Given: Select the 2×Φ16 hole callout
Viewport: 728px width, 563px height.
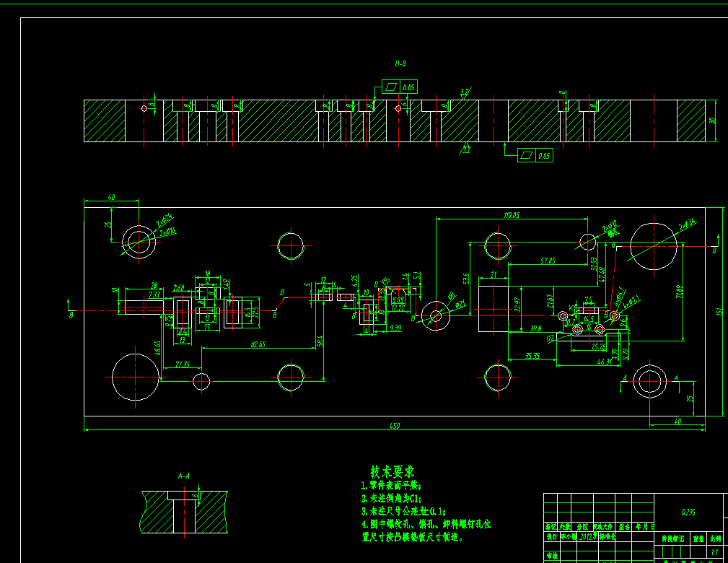Looking at the screenshot, I should 167,231.
